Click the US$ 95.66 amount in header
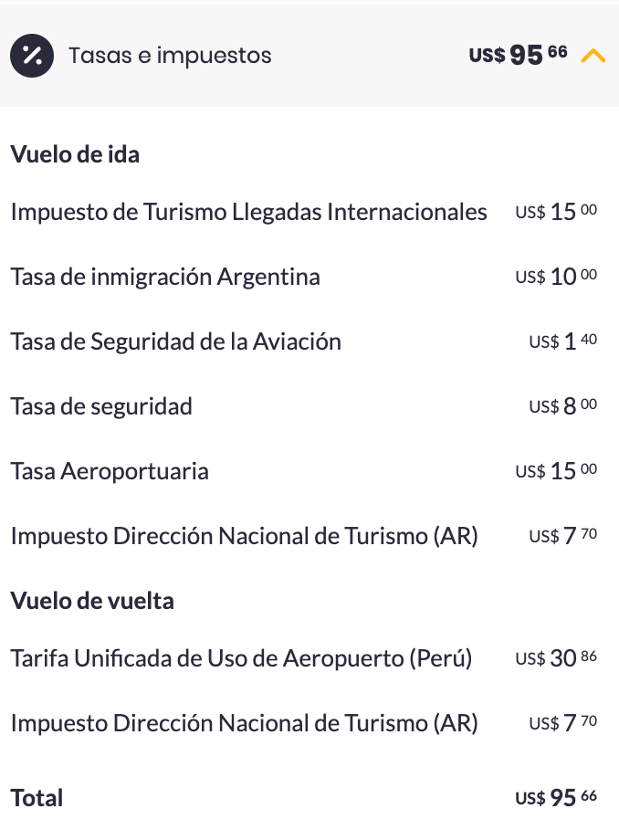Screen dimensions: 619x840 tap(518, 56)
